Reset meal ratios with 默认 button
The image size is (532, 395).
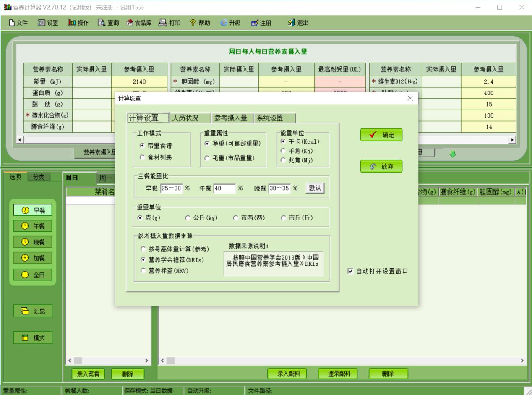click(315, 188)
